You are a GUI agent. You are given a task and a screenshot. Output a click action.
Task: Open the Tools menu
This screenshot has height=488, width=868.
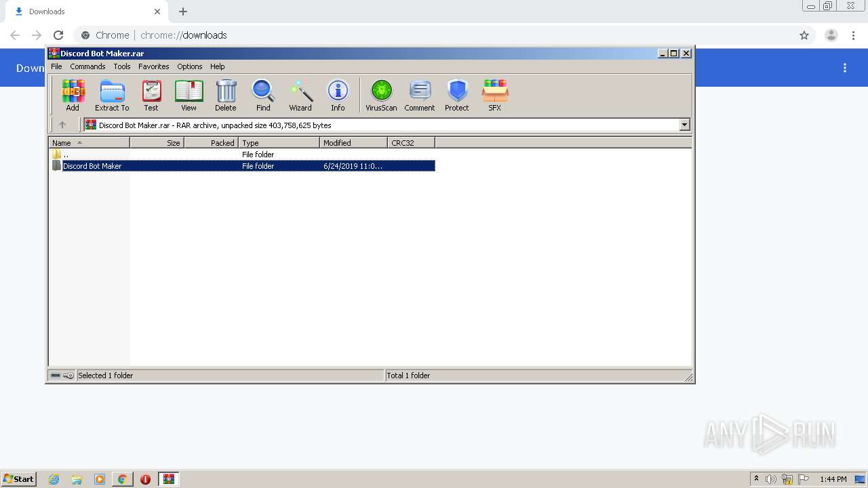(122, 66)
